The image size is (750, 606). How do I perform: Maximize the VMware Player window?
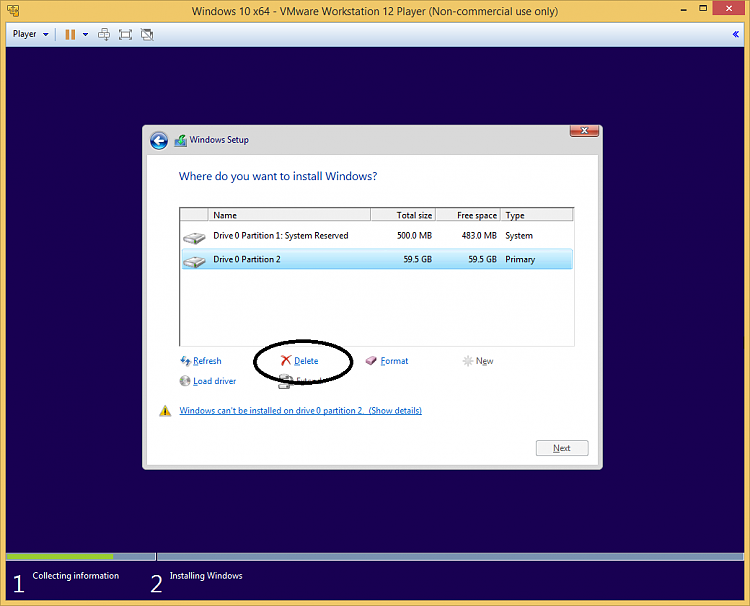[x=703, y=8]
